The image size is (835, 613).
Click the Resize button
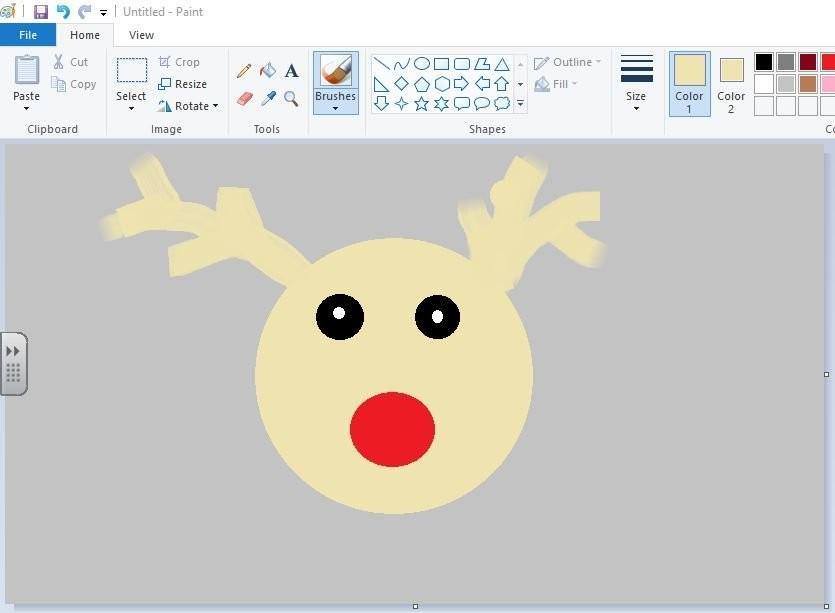183,84
